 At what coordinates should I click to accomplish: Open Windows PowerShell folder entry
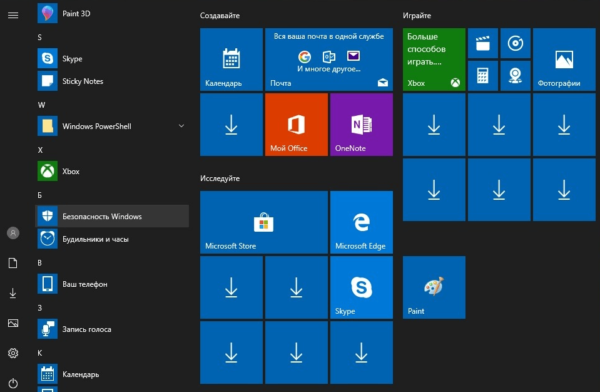point(112,126)
